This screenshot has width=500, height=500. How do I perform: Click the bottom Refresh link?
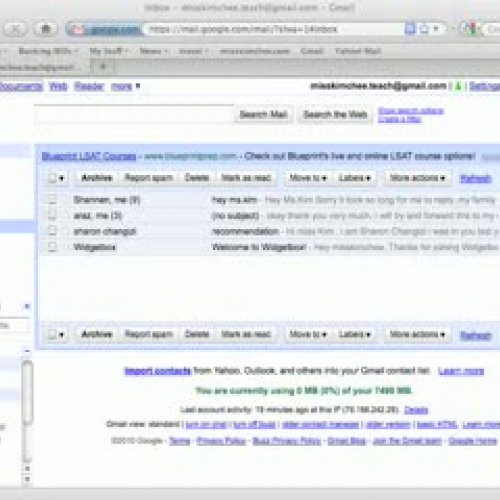pos(475,335)
